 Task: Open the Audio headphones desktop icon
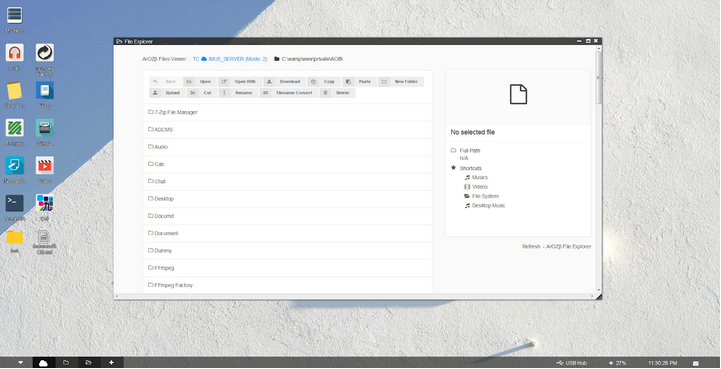coord(15,53)
